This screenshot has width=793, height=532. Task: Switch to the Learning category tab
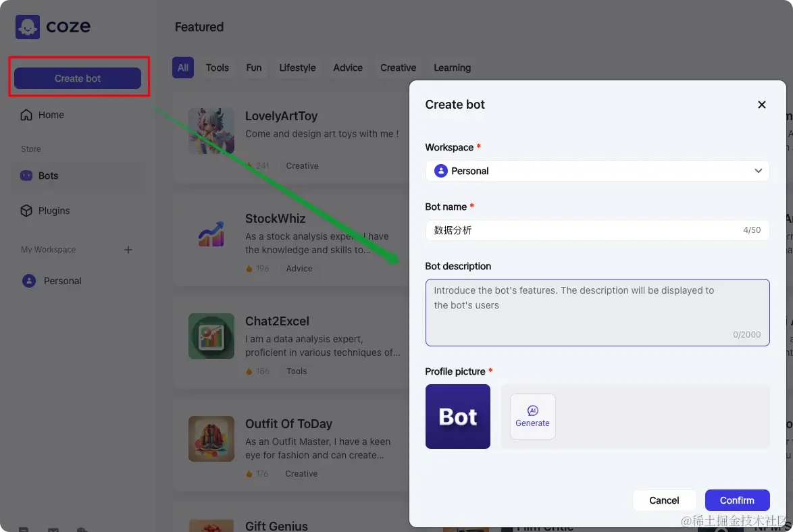[452, 68]
